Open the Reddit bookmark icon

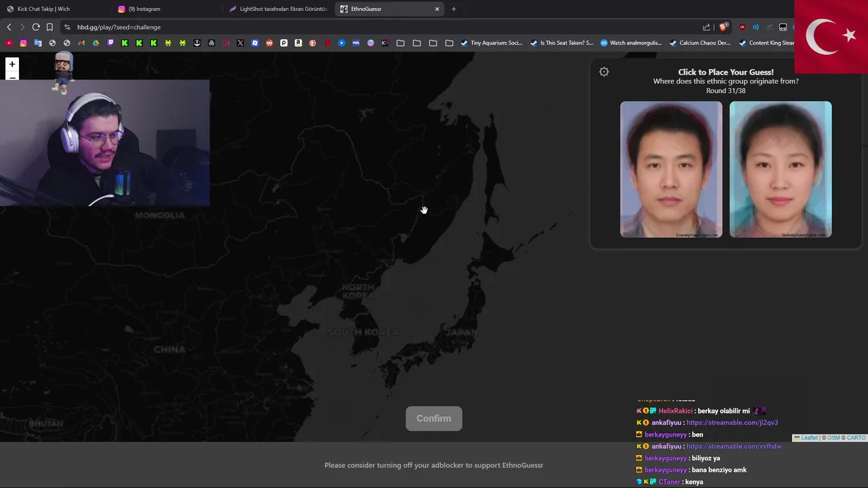(x=269, y=43)
